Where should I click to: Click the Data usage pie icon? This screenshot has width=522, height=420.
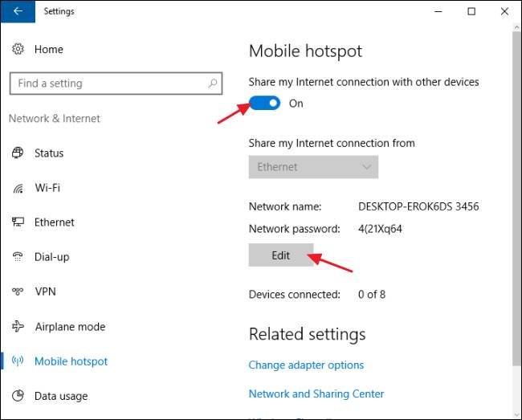[x=18, y=395]
